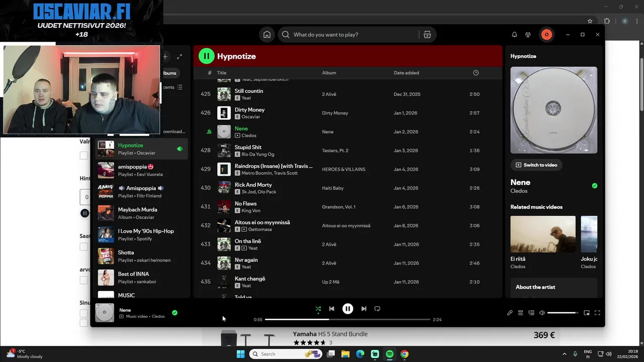Open Hypnotize playlist in sidebar
644x362 pixels.
(141, 149)
